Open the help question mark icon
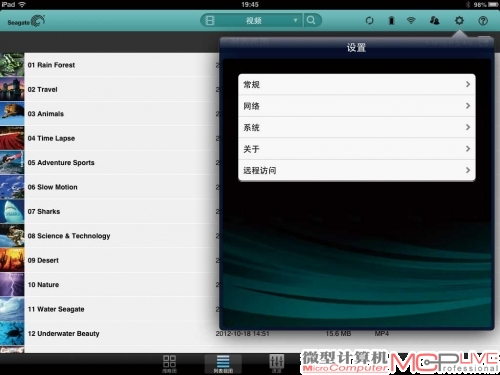Viewport: 500px width, 375px height. coord(483,21)
